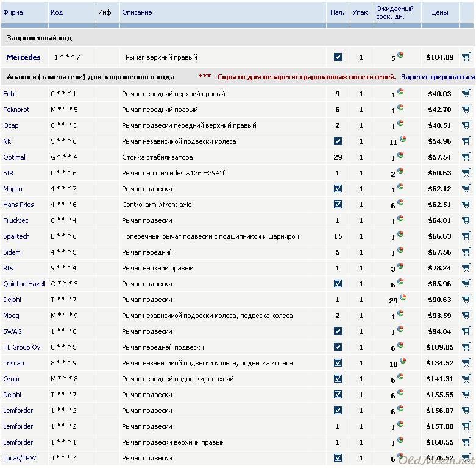Toggle checkbox in Hans Pries row
Screen dimensions: 476x469
tap(338, 205)
